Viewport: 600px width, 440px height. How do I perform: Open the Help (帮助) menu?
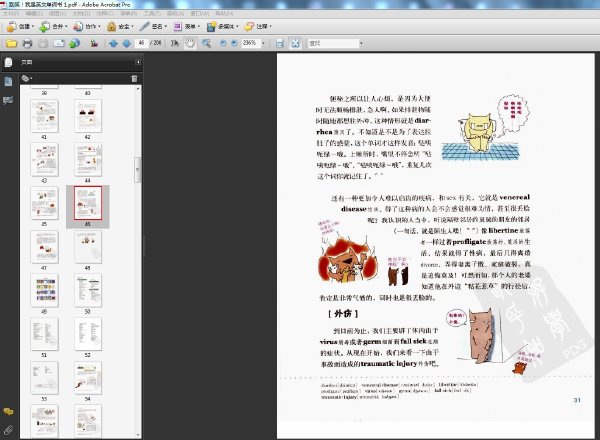(x=223, y=13)
